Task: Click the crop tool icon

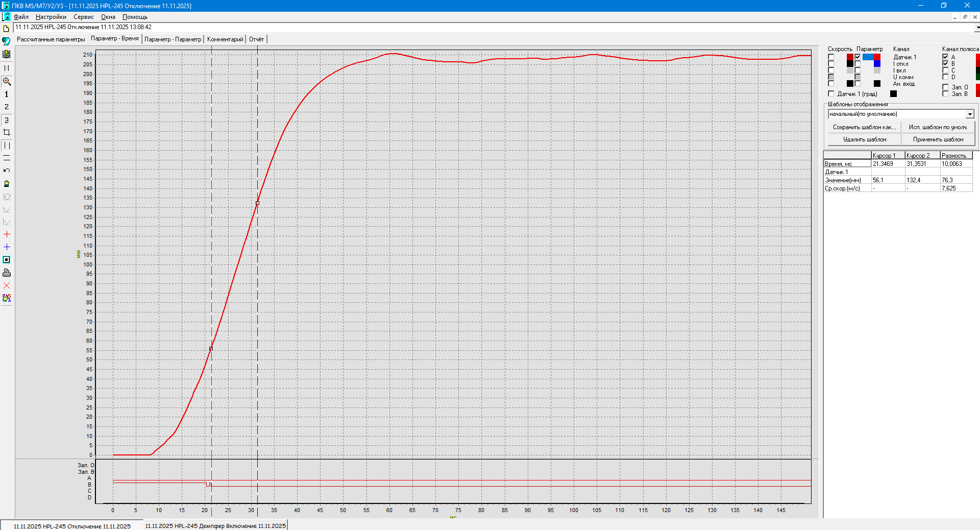Action: [7, 133]
